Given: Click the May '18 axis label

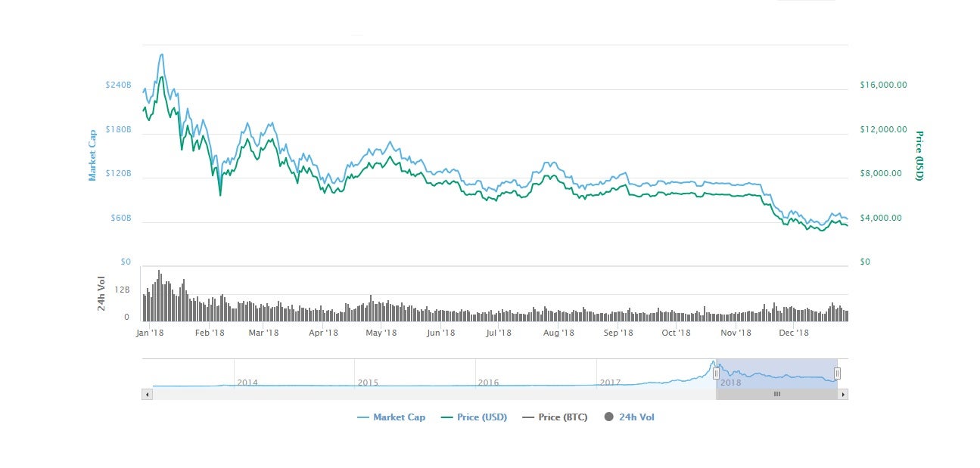Looking at the screenshot, I should click(x=381, y=333).
